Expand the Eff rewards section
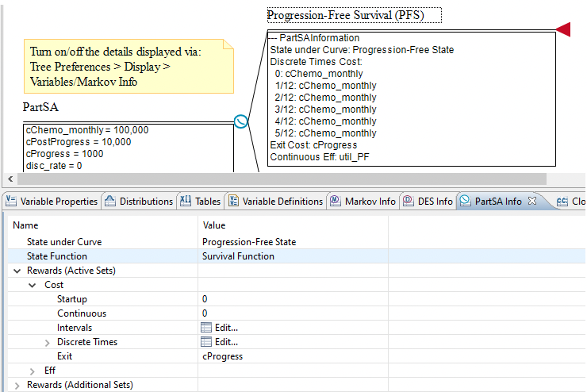Viewport: 587px width, 392px height. coord(33,371)
